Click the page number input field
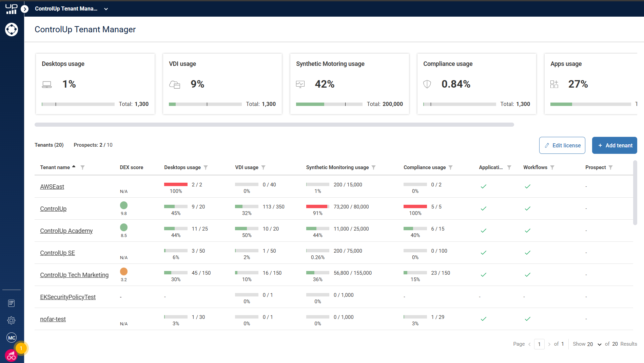This screenshot has height=363, width=644. tap(539, 344)
